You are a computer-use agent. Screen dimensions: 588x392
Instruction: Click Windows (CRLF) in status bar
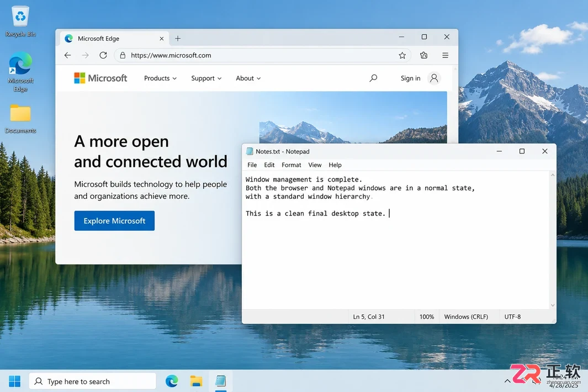point(466,316)
